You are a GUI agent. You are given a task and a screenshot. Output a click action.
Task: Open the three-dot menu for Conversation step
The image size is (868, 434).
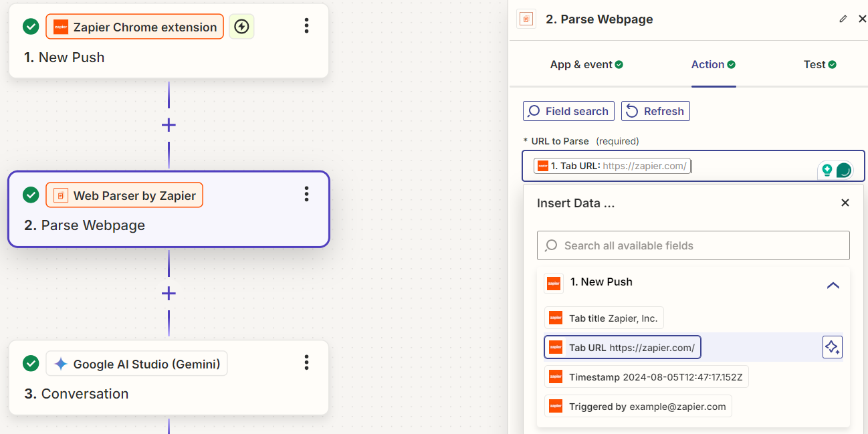pos(306,362)
